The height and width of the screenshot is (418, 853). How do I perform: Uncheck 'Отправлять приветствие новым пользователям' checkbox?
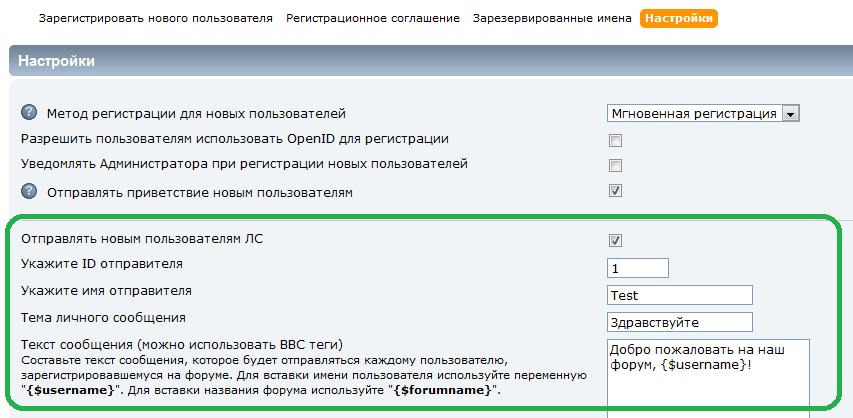(616, 191)
